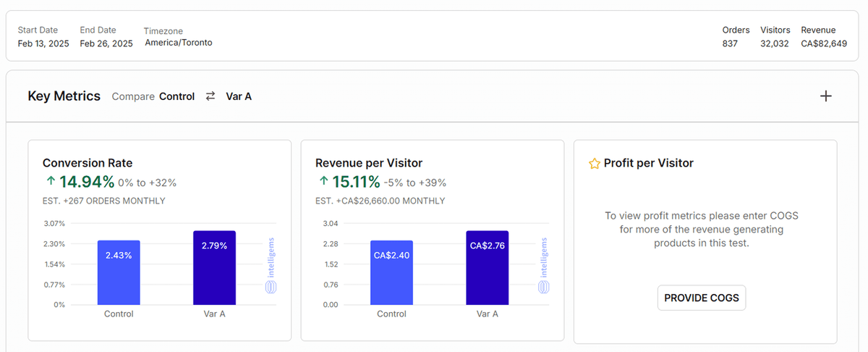Click the green up arrow by 15.11%
This screenshot has height=352, width=868.
pyautogui.click(x=323, y=181)
